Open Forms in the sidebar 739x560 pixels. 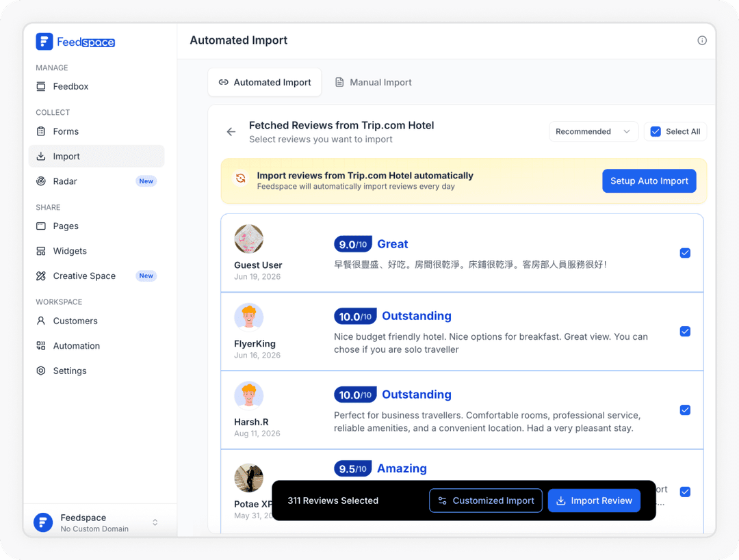pyautogui.click(x=96, y=131)
